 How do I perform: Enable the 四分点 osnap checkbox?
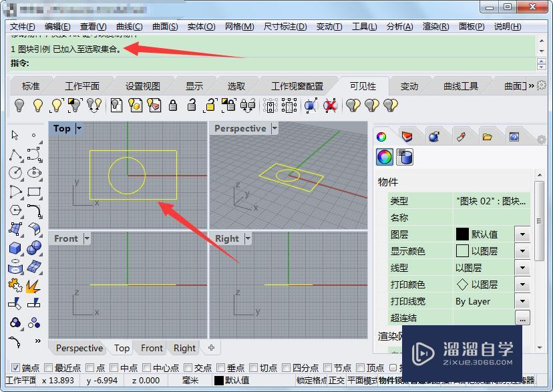coord(286,368)
